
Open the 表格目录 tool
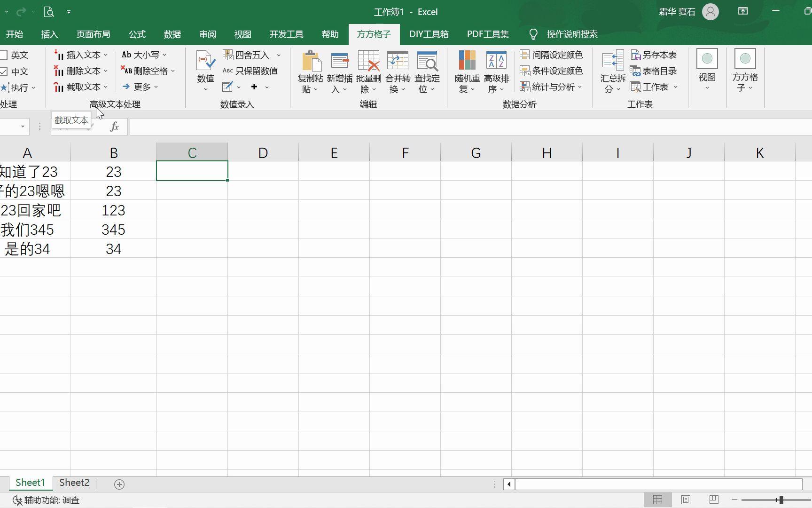click(654, 71)
